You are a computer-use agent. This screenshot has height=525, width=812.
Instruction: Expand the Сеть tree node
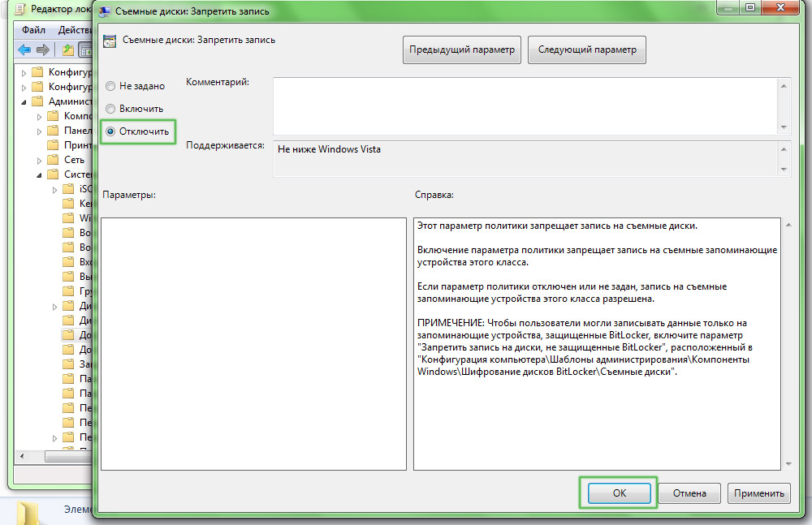tap(38, 160)
